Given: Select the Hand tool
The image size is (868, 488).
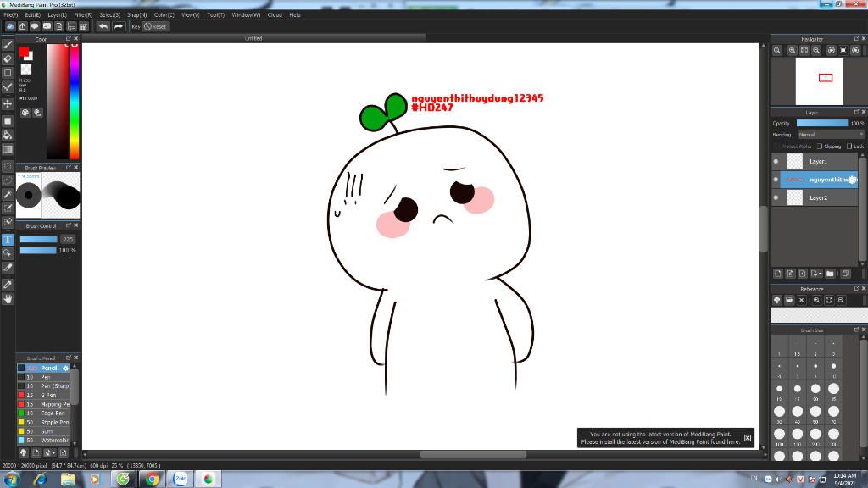Looking at the screenshot, I should coord(8,299).
